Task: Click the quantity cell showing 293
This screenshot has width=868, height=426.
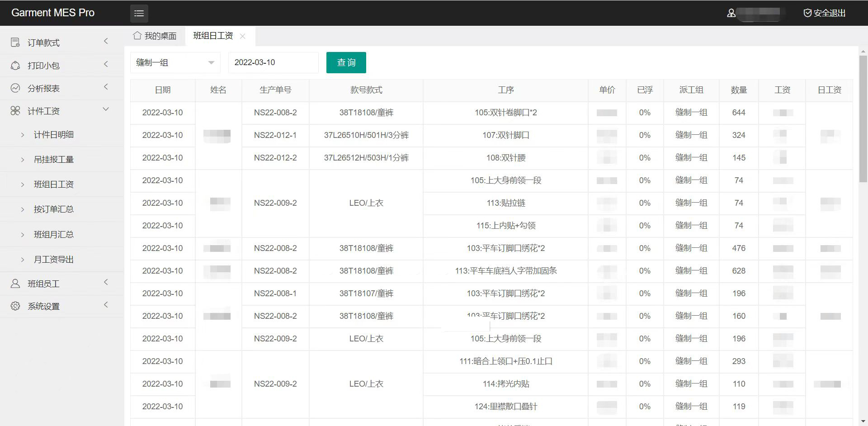Action: (739, 361)
